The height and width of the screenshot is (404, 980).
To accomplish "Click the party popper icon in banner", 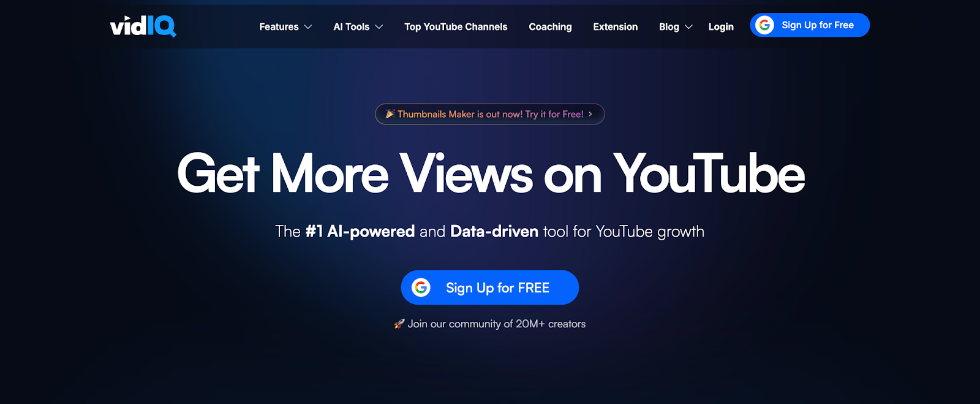I will pyautogui.click(x=390, y=114).
